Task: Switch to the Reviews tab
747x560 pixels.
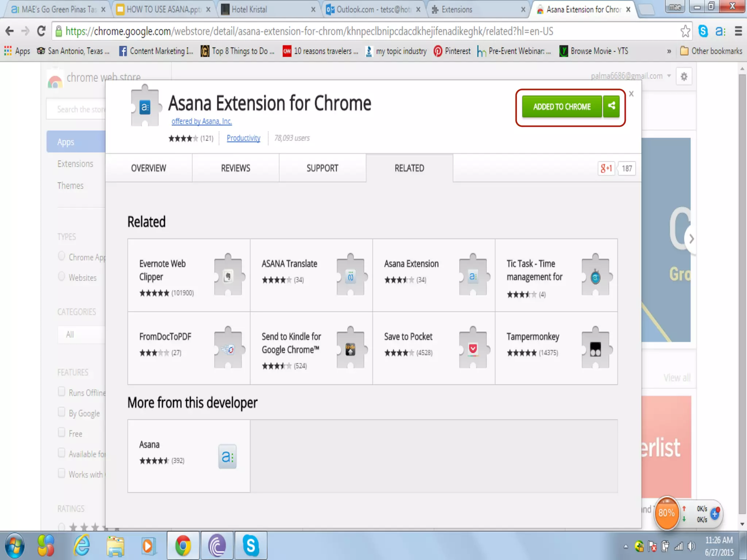Action: (235, 168)
